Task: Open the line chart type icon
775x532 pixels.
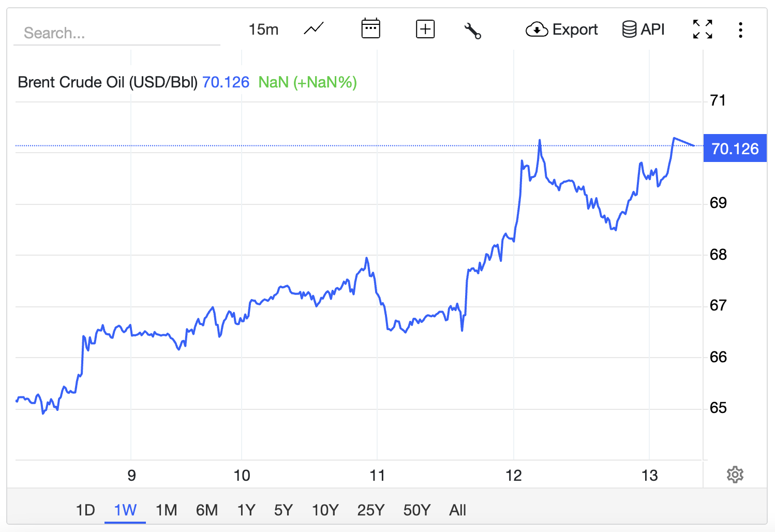Action: [x=314, y=29]
